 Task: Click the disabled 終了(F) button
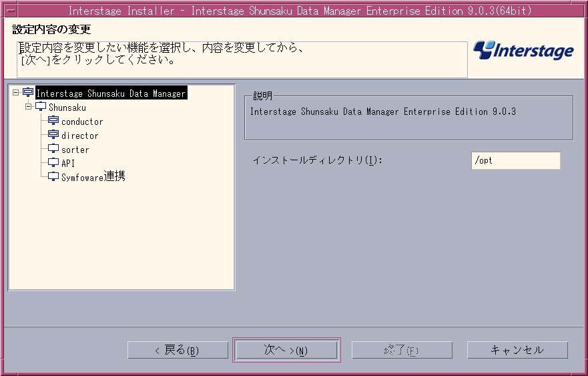pyautogui.click(x=402, y=350)
